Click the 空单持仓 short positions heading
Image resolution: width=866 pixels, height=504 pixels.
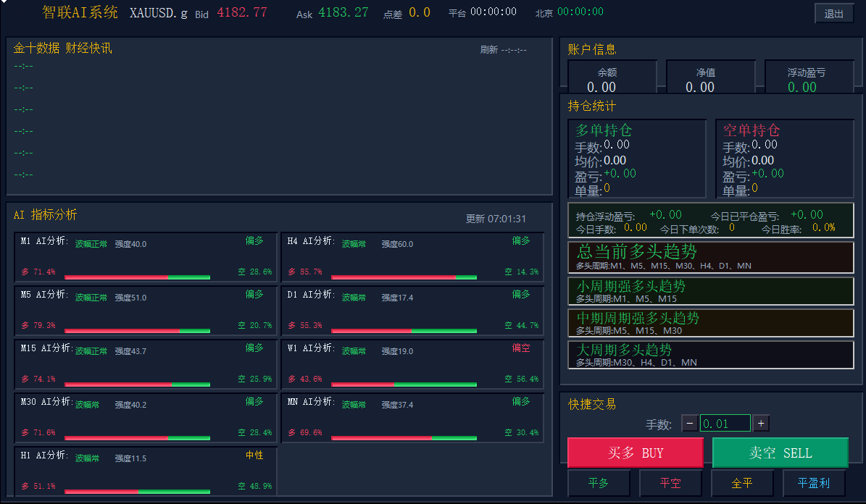tap(751, 130)
